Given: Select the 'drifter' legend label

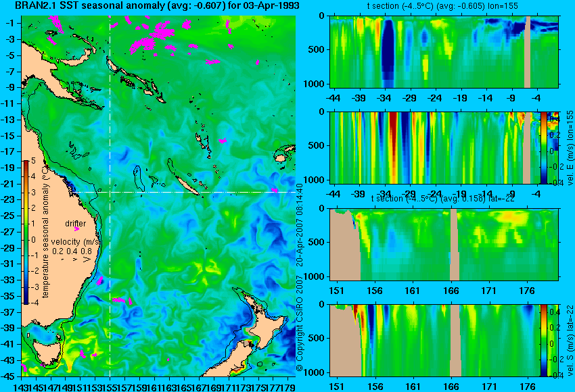Looking at the screenshot, I should click(x=76, y=223).
